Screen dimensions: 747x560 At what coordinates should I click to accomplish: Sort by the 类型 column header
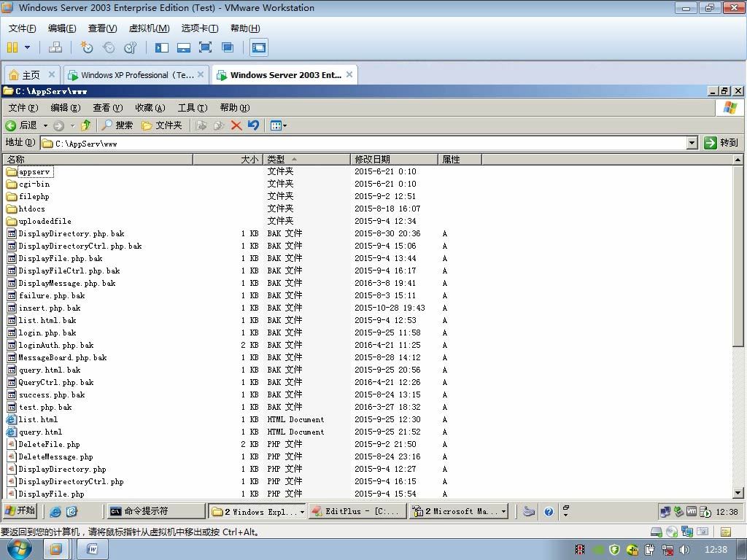point(307,159)
